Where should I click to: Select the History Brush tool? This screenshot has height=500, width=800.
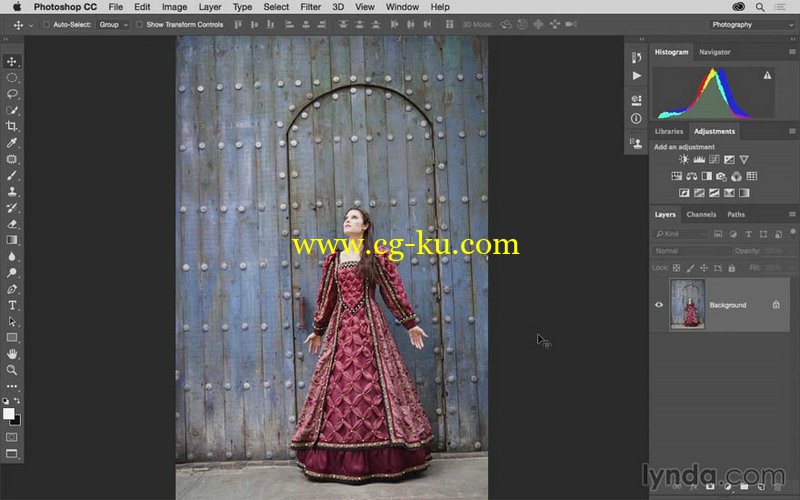point(11,208)
